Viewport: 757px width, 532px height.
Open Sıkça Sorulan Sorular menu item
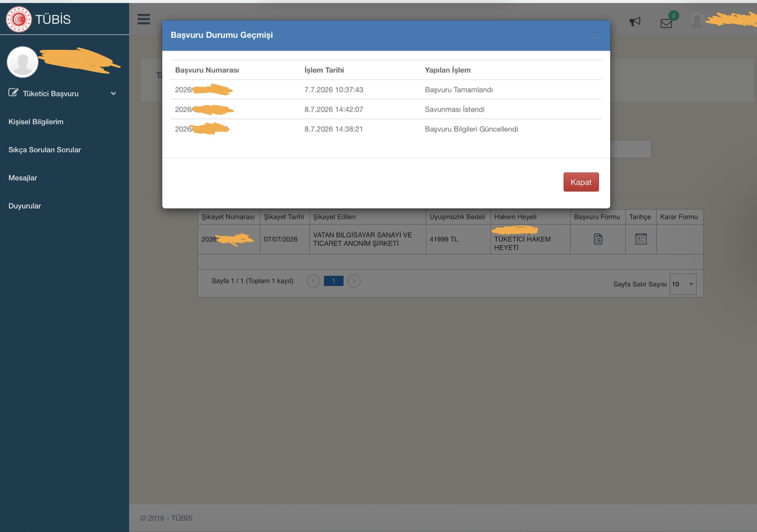click(45, 150)
